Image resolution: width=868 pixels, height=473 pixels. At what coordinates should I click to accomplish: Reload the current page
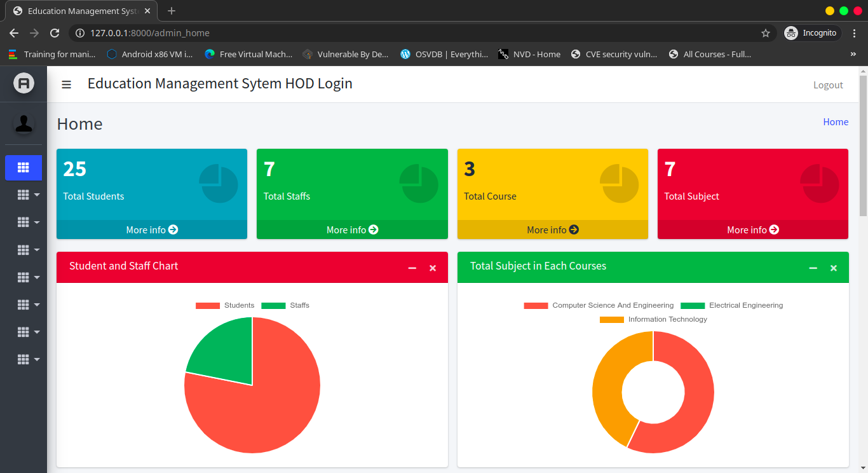[55, 33]
